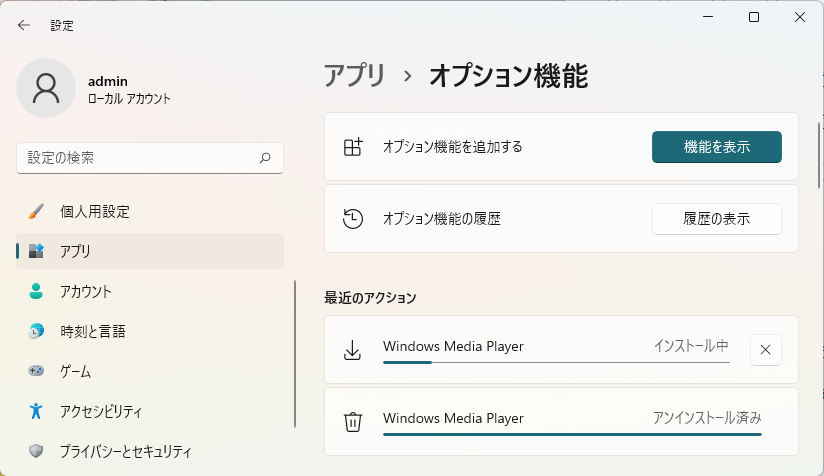The height and width of the screenshot is (476, 824).
Task: Click the admin user avatar icon
Action: click(x=46, y=88)
